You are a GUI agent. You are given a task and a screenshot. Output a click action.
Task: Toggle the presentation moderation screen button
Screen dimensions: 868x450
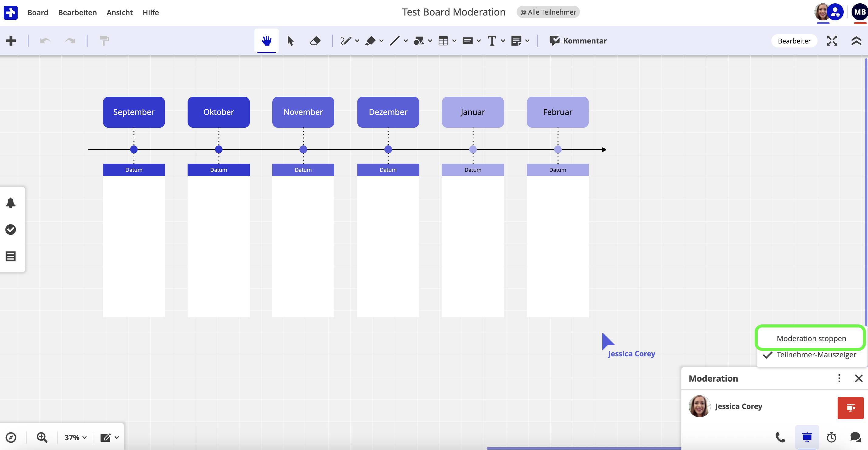(807, 437)
